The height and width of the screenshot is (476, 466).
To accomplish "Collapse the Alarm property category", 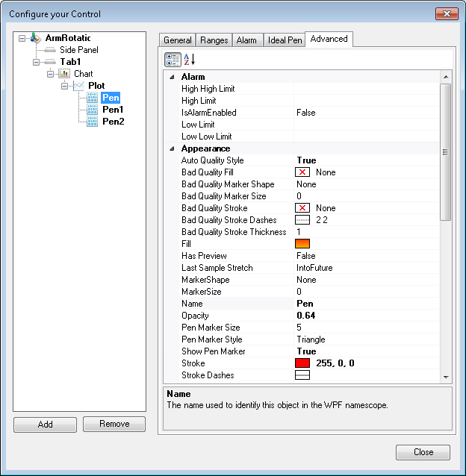I will click(173, 77).
